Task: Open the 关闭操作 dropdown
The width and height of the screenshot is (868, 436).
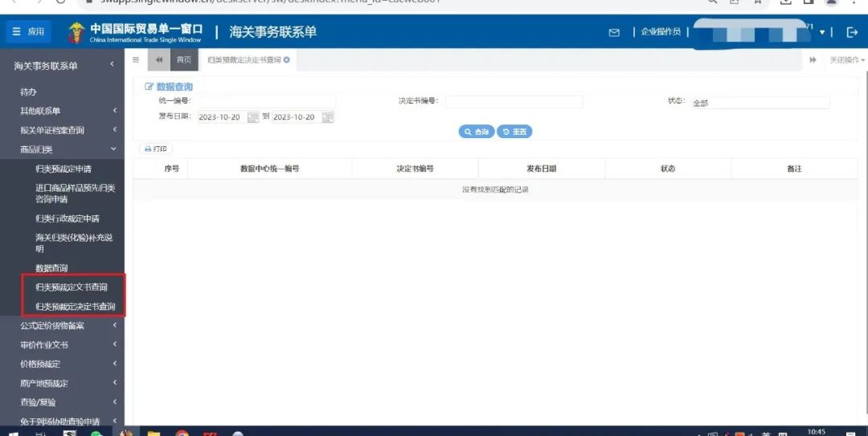Action: [847, 59]
